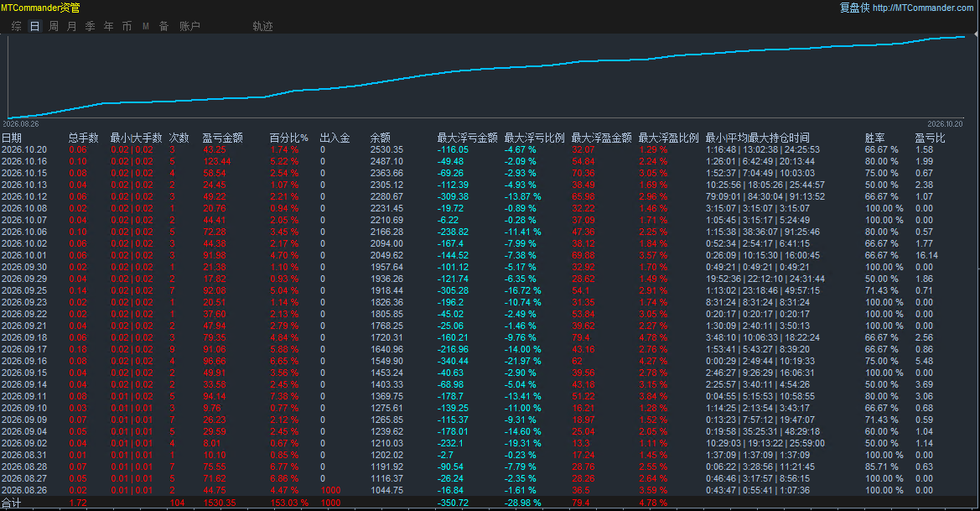Click the percentage value 7.38 %
Image resolution: width=980 pixels, height=511 pixels.
tap(284, 396)
